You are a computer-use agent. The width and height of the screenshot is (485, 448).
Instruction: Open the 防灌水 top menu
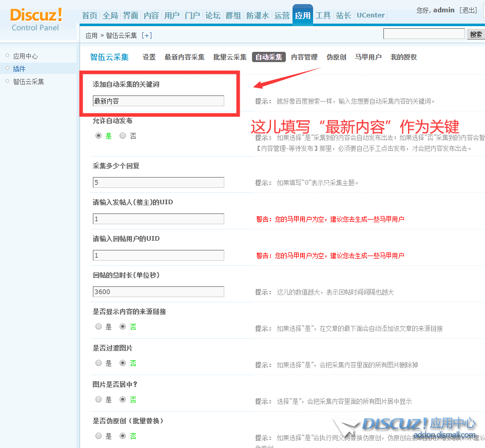pos(258,15)
